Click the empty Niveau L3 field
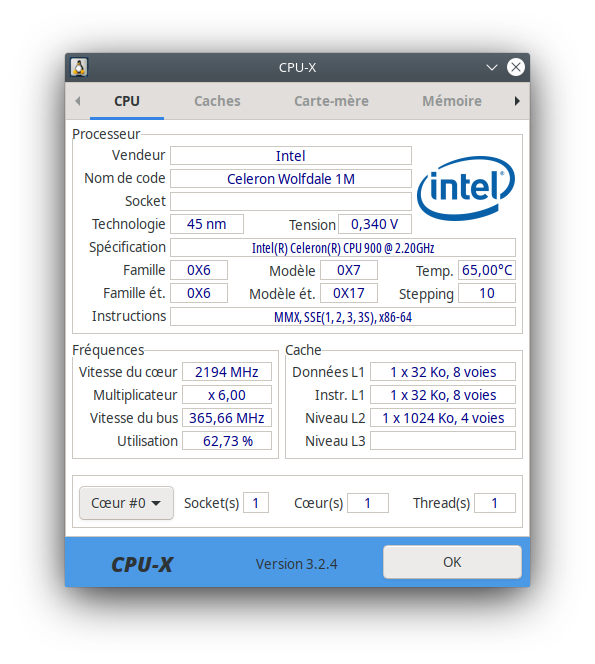 click(x=443, y=441)
